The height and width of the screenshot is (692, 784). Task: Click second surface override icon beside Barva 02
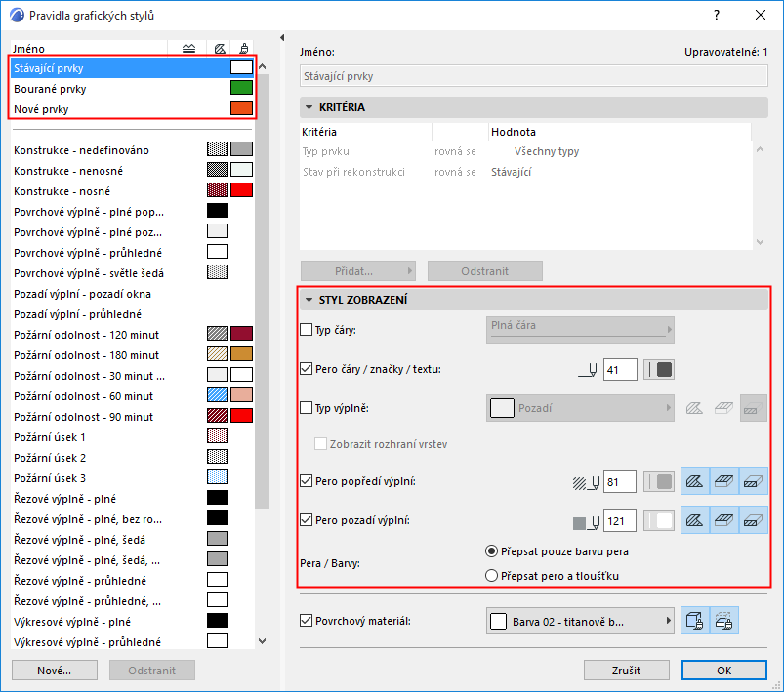(723, 621)
